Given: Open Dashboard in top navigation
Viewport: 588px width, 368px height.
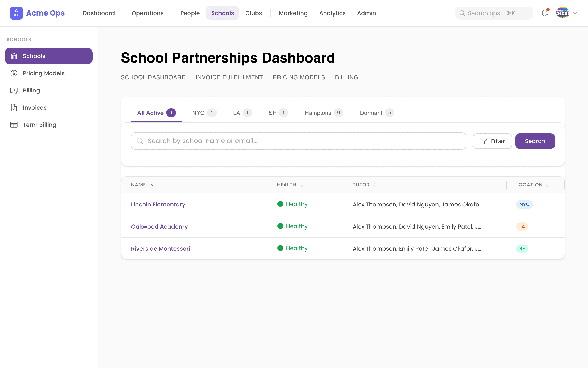Looking at the screenshot, I should [99, 13].
